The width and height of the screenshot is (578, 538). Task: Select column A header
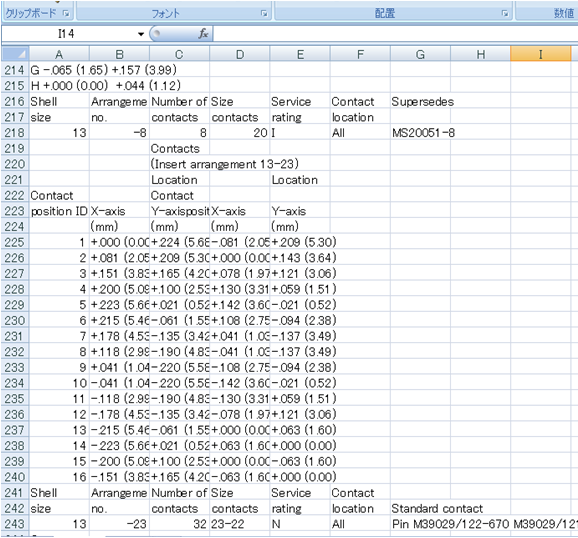(x=59, y=54)
